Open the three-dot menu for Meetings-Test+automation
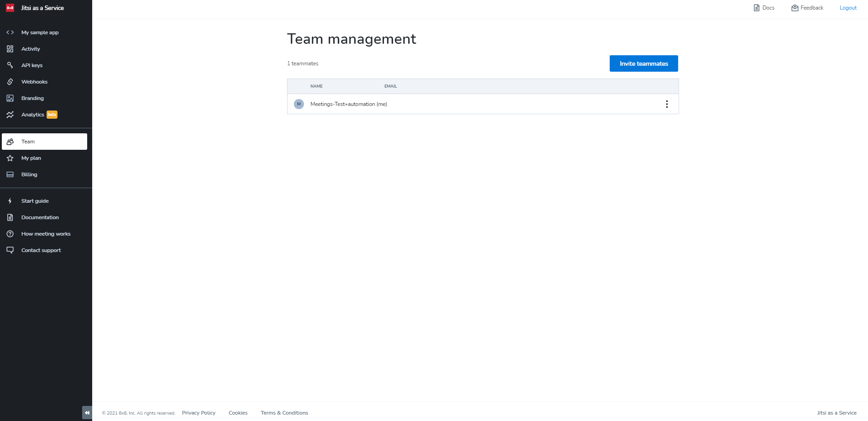 coord(667,104)
